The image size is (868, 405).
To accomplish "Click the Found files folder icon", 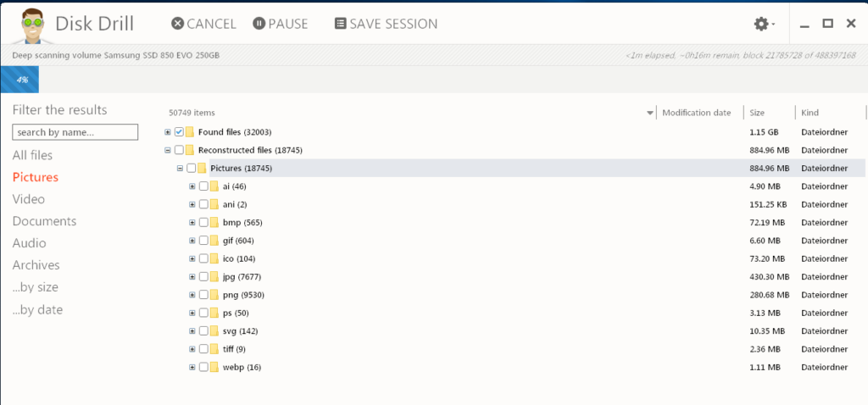I will tap(191, 132).
